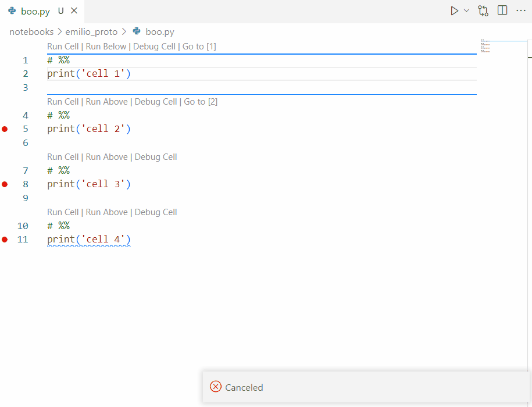The image size is (532, 407).
Task: Click the error icon in the Canceled notification
Action: pos(216,387)
